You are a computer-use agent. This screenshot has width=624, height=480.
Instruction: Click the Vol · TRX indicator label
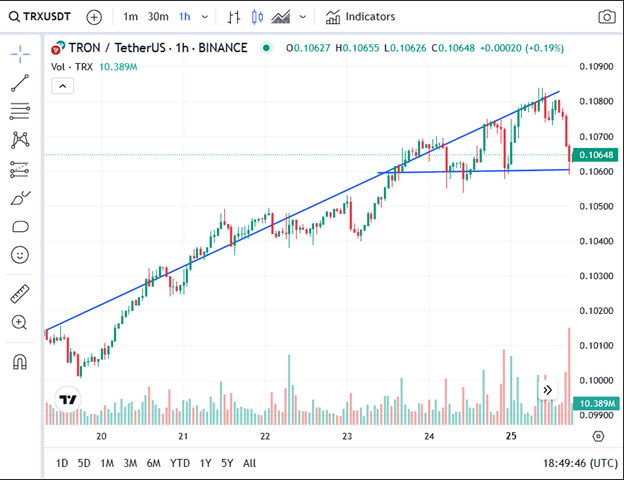72,67
